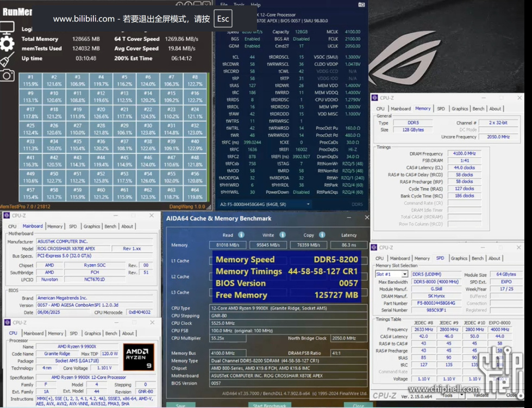
Task: Click memtest cell #55 at 102.0%
Action: [x=171, y=177]
